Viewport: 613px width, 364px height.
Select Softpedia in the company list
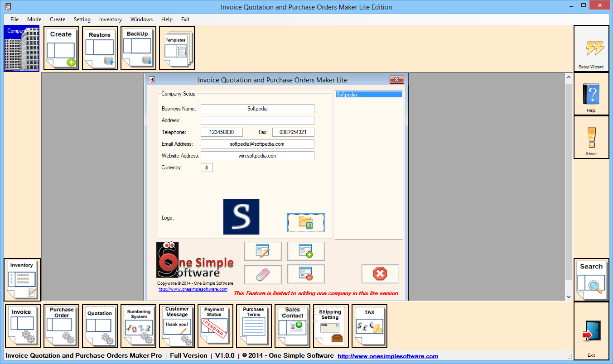click(x=369, y=95)
